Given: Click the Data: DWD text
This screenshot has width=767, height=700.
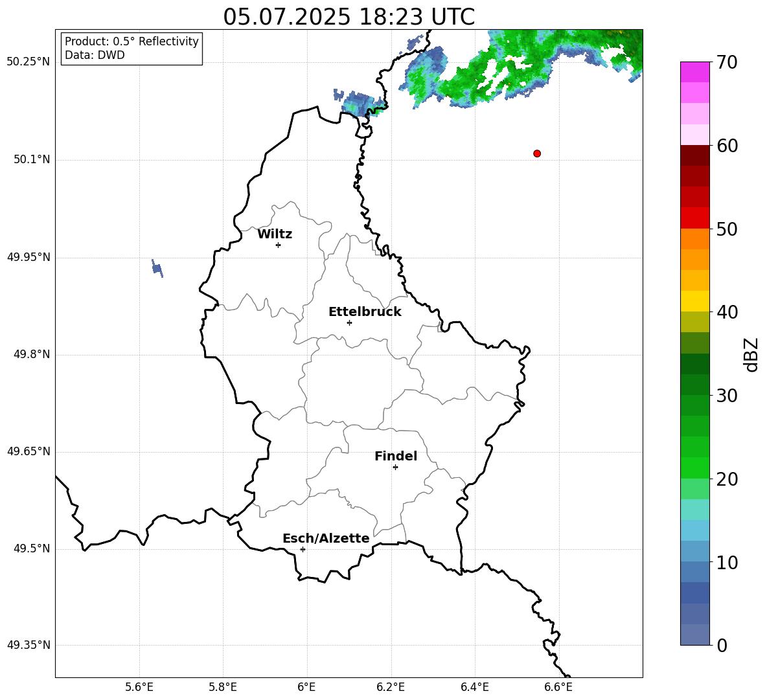Looking at the screenshot, I should coord(95,55).
